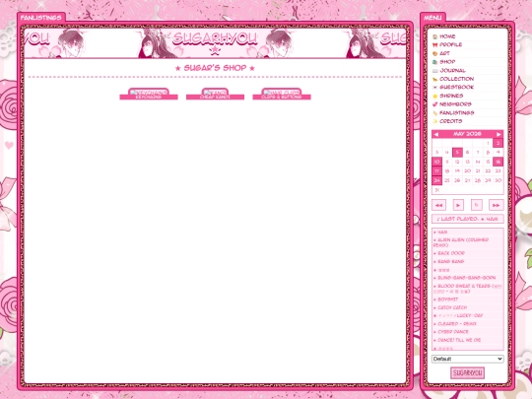Open the Shop menu link
The width and height of the screenshot is (532, 399).
447,62
